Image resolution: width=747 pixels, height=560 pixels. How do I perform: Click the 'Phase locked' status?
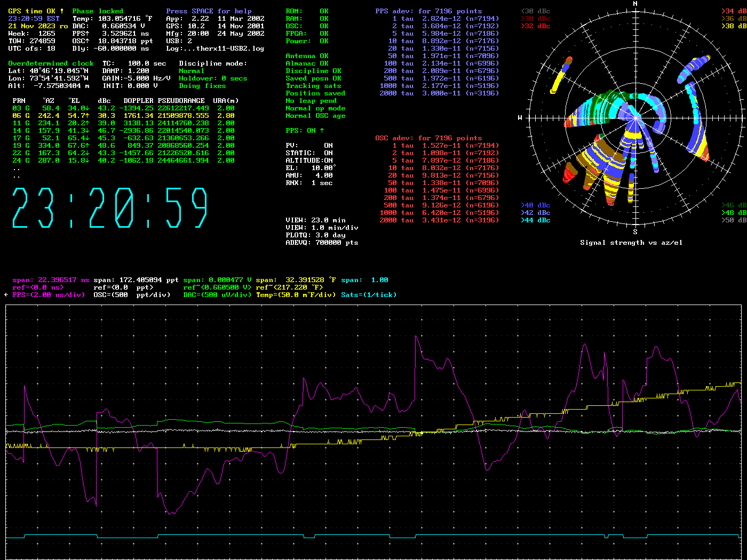click(x=98, y=11)
